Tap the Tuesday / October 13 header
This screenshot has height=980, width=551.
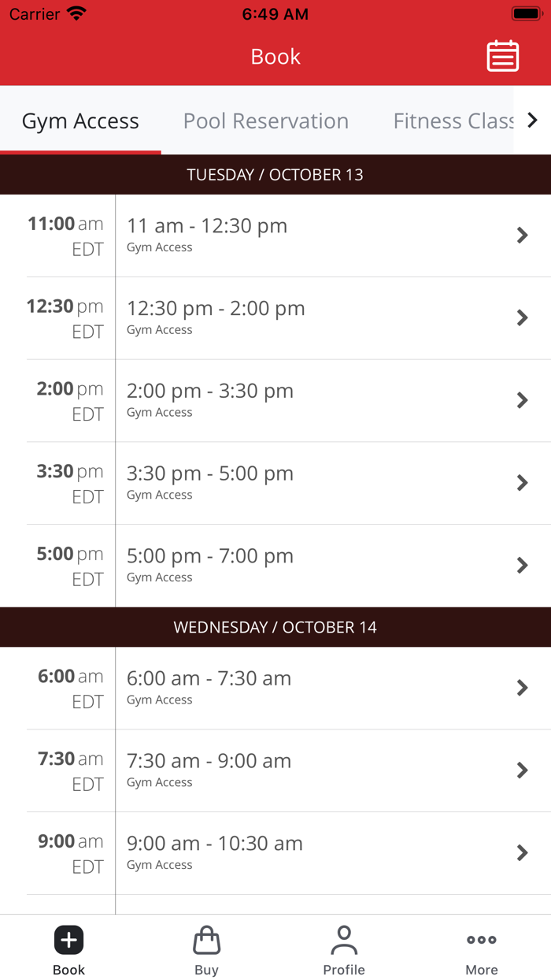pyautogui.click(x=275, y=175)
